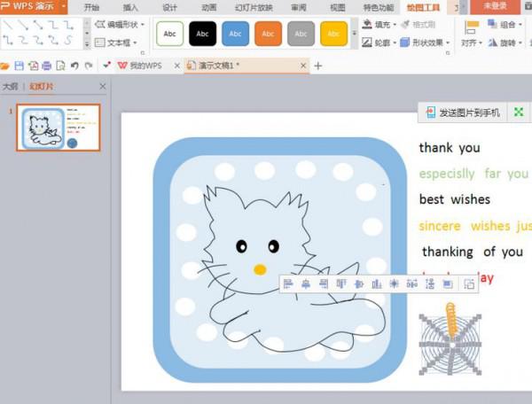This screenshot has width=532, height=404.
Task: Open the 插入 Insert ribbon tab
Action: point(130,7)
